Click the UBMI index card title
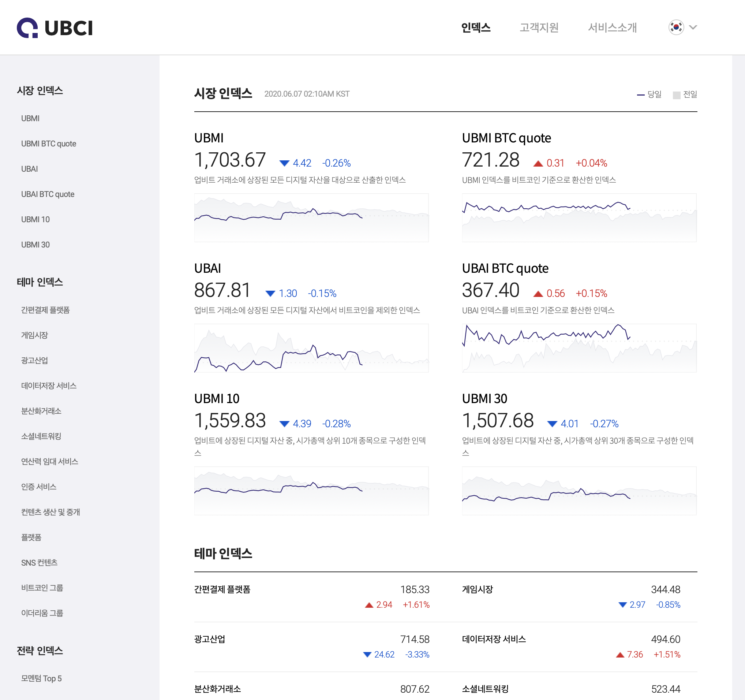The image size is (745, 700). (209, 138)
